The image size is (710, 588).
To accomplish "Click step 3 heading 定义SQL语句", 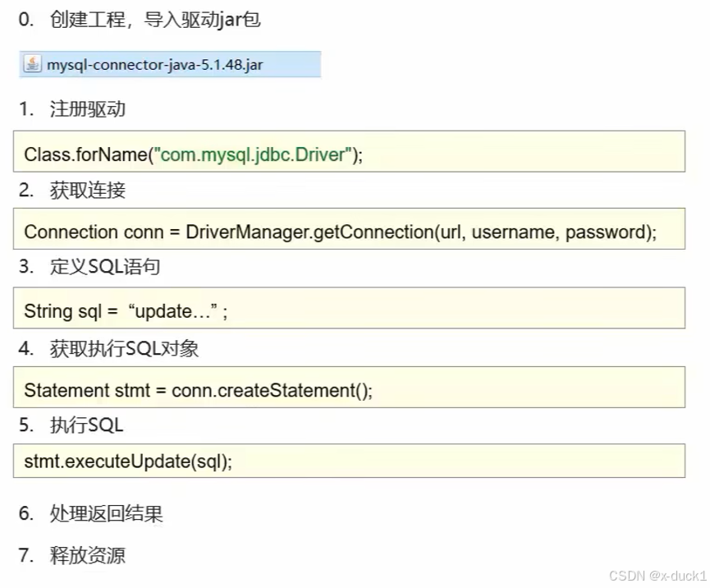I will 89,266.
